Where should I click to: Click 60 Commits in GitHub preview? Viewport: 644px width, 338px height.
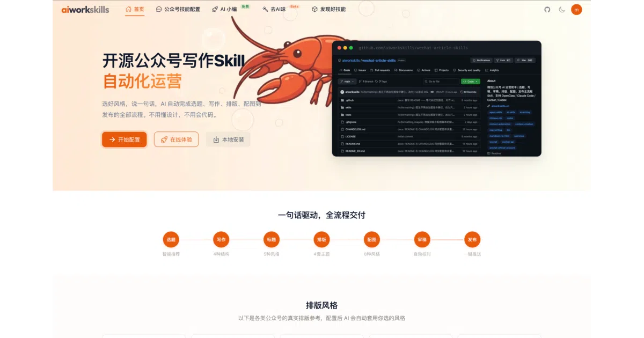coord(469,92)
